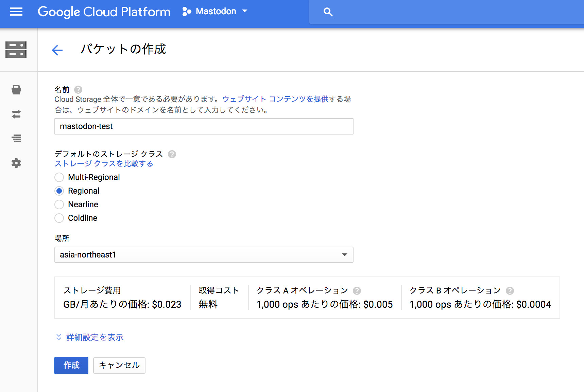This screenshot has height=392, width=584.
Task: Click the bucket name input field
Action: coord(204,126)
